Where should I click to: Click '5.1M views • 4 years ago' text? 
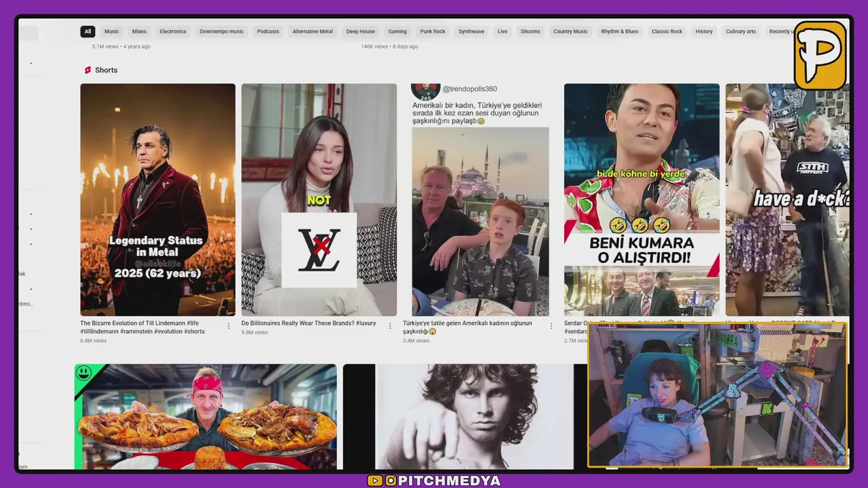click(x=121, y=47)
